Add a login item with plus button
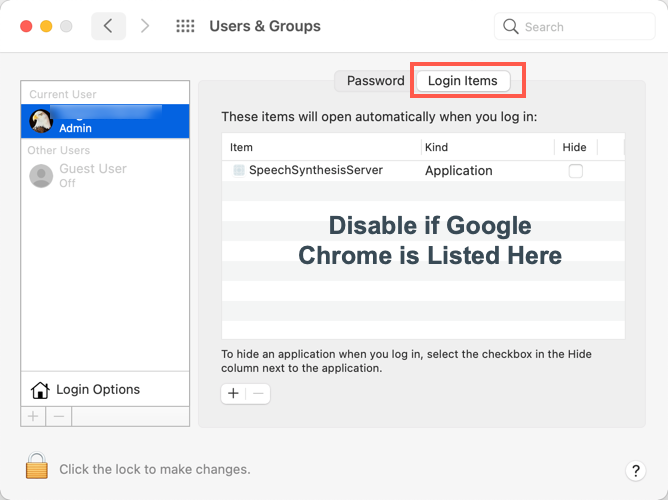Viewport: 668px width, 500px height. (233, 394)
